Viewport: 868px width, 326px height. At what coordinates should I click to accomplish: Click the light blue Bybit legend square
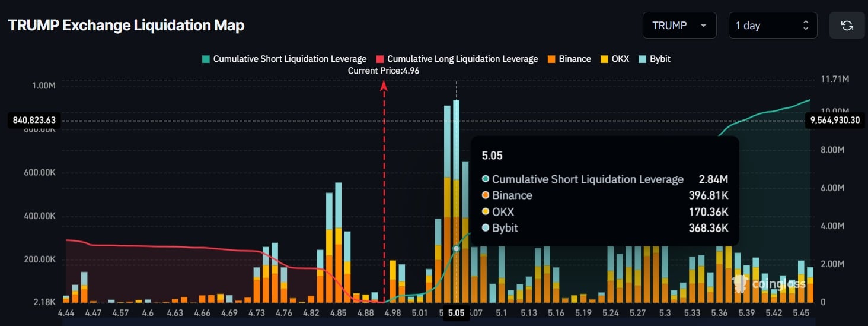(643, 59)
